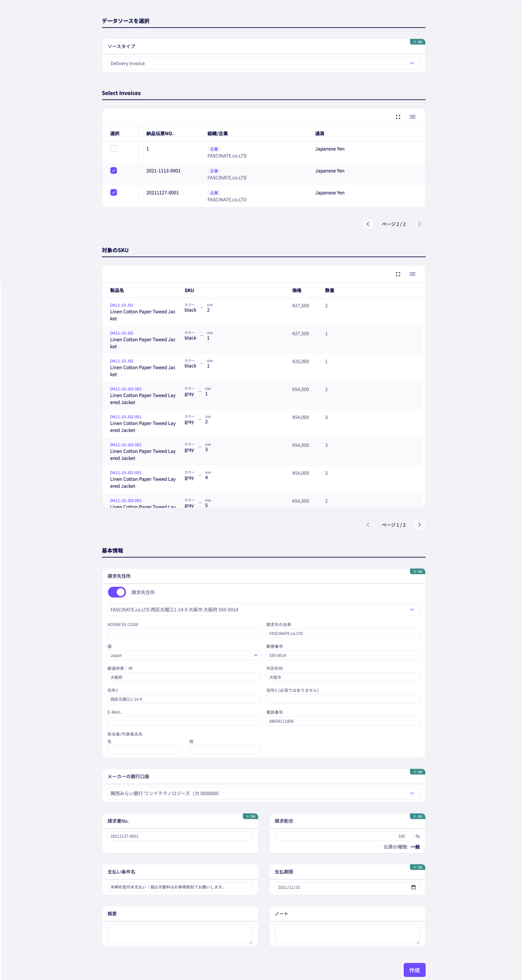Click the 請求書No. input field

pyautogui.click(x=180, y=836)
